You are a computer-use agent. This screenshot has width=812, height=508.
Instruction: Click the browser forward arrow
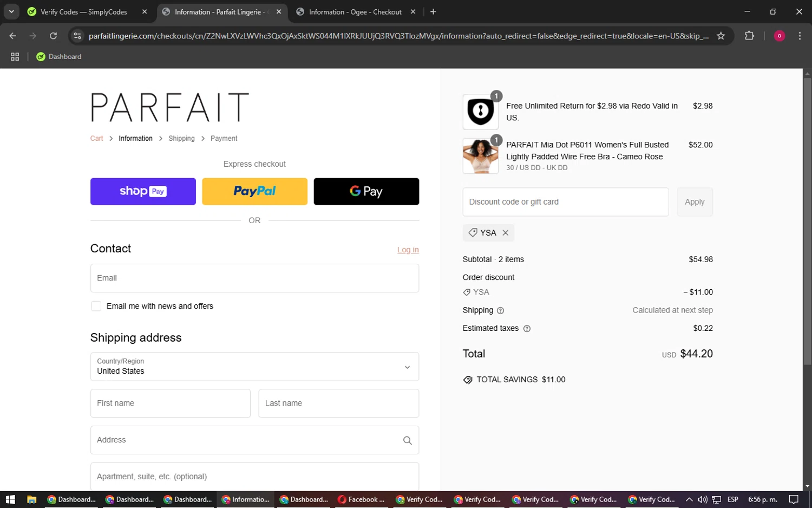coord(33,36)
